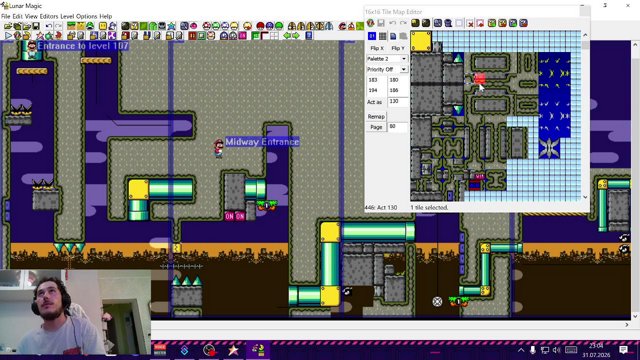Click the Entrance to level 107 label

point(83,46)
